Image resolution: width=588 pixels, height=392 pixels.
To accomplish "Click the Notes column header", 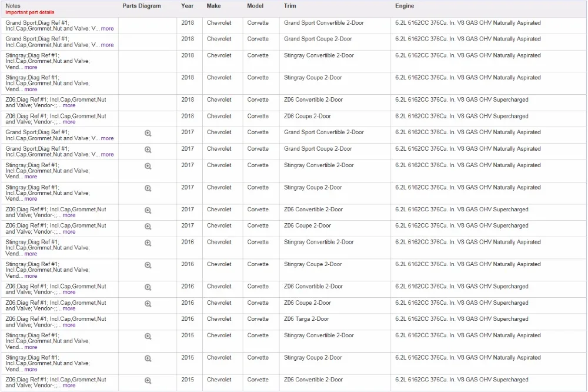I will [13, 6].
